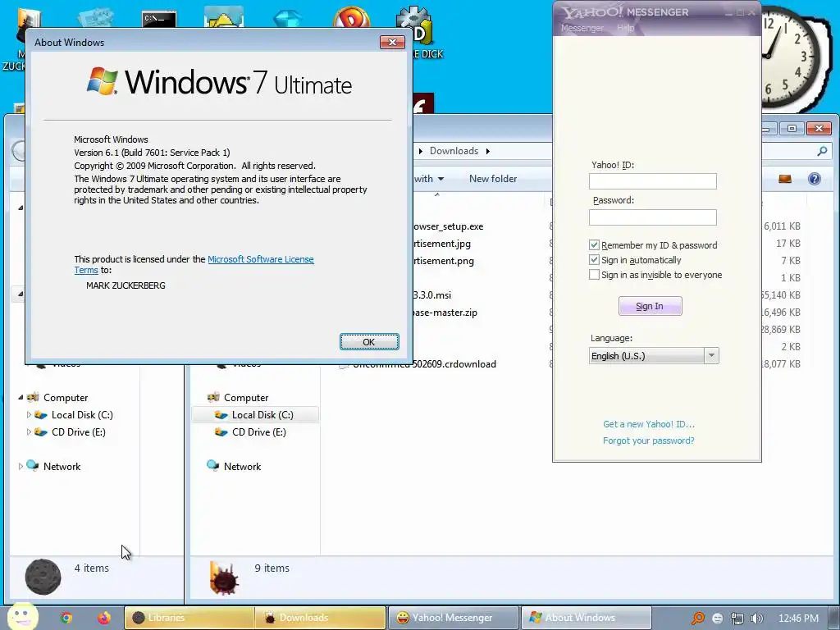The width and height of the screenshot is (840, 630).
Task: Select Computer in Downloads window tree
Action: 246,398
